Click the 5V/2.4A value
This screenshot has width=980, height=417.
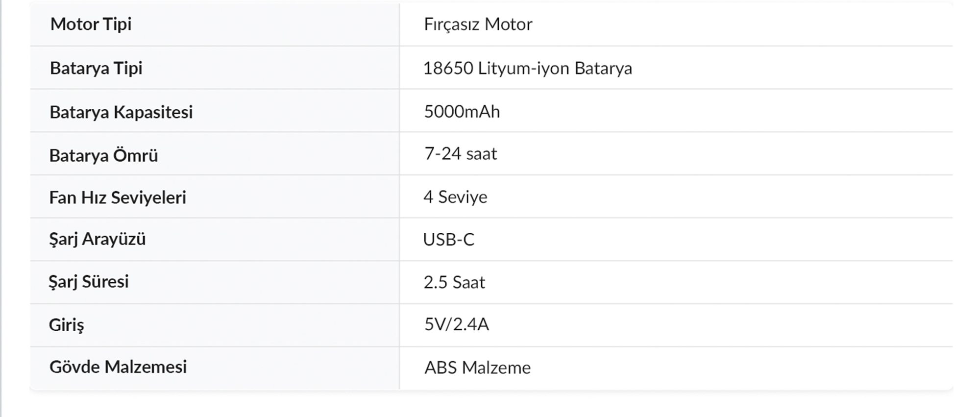click(x=456, y=324)
